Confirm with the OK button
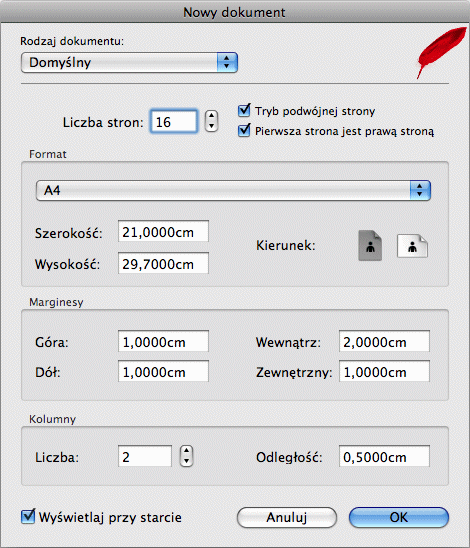 click(399, 518)
